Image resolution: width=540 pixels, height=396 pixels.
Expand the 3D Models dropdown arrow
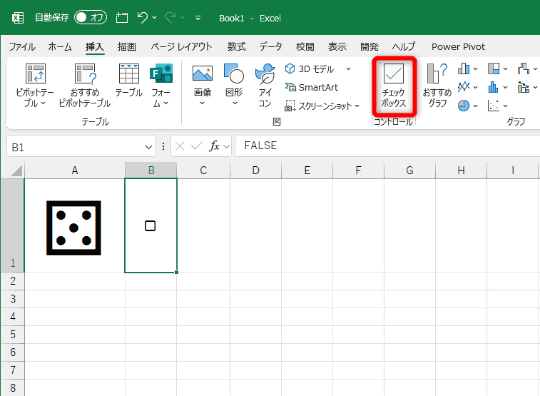[349, 69]
